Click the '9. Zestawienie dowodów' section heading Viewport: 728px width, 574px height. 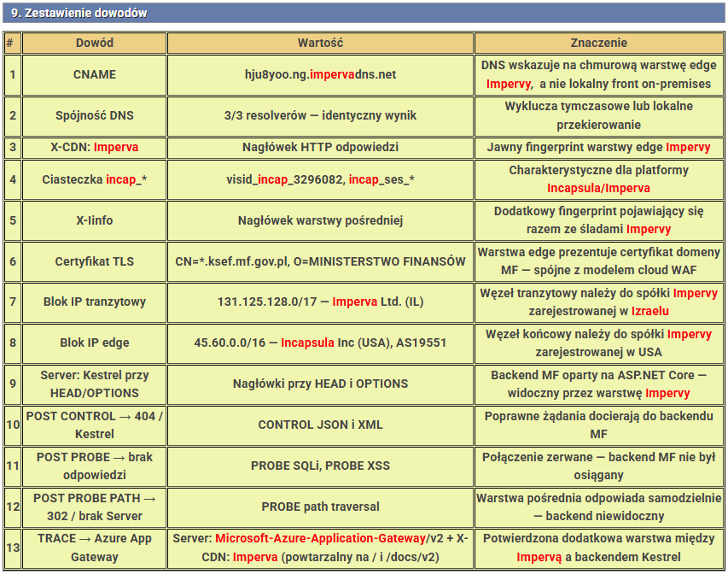tap(364, 13)
